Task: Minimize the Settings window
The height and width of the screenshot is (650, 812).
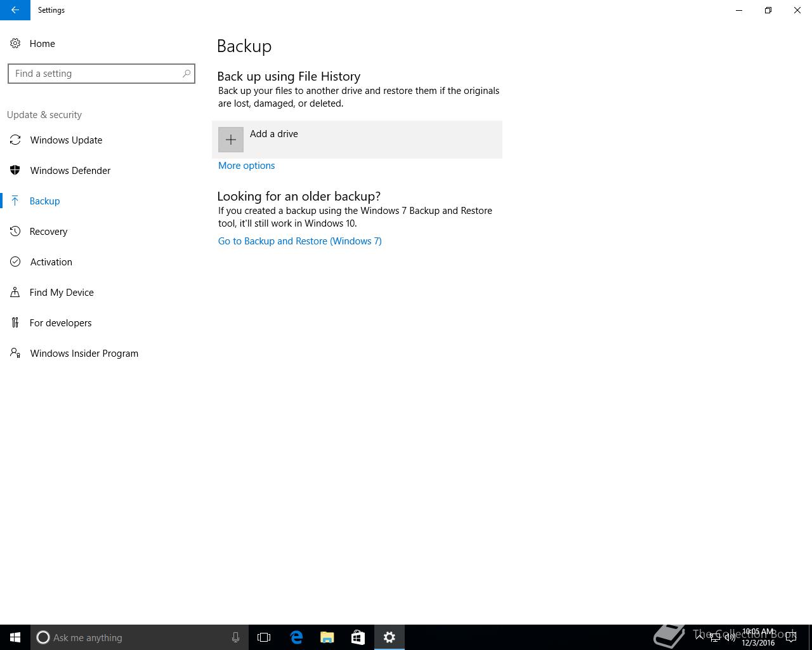Action: coord(739,10)
